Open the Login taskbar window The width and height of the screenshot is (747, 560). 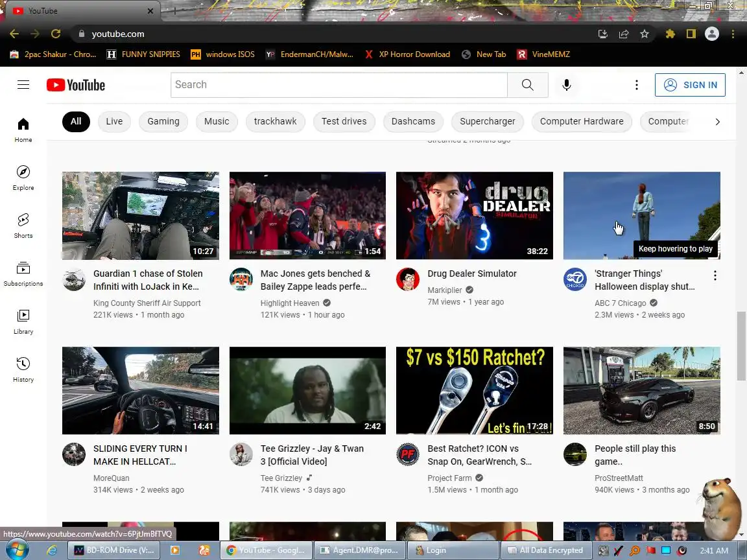point(455,550)
